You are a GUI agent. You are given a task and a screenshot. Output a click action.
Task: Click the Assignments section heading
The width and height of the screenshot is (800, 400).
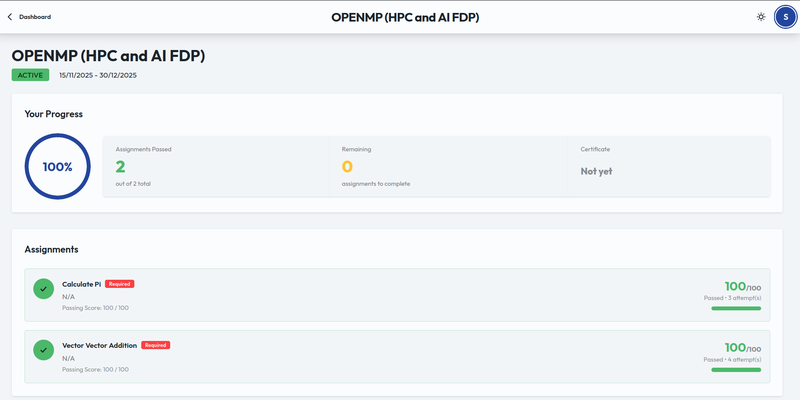pyautogui.click(x=51, y=249)
